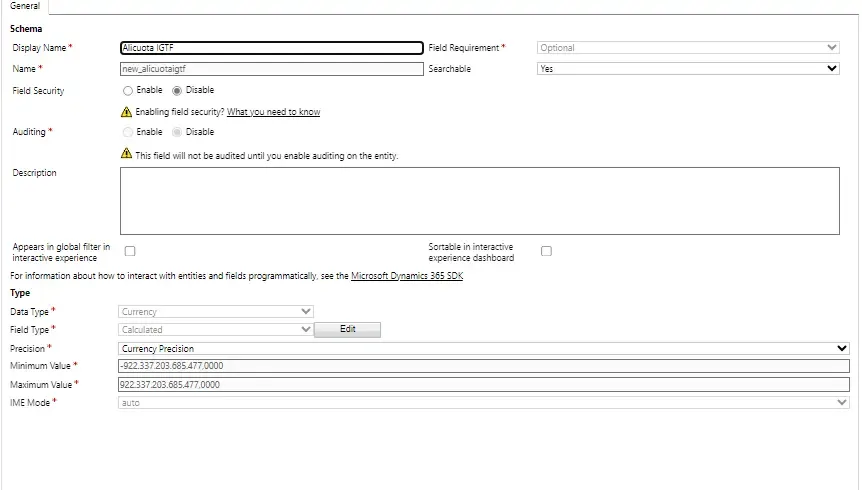Open the Data Type dropdown

[216, 312]
